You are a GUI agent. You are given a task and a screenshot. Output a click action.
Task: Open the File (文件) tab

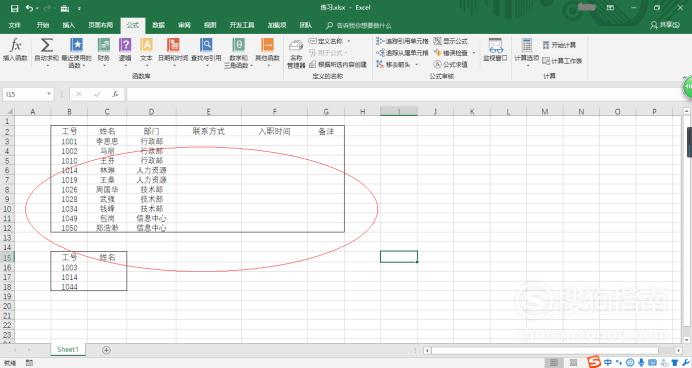(x=15, y=25)
